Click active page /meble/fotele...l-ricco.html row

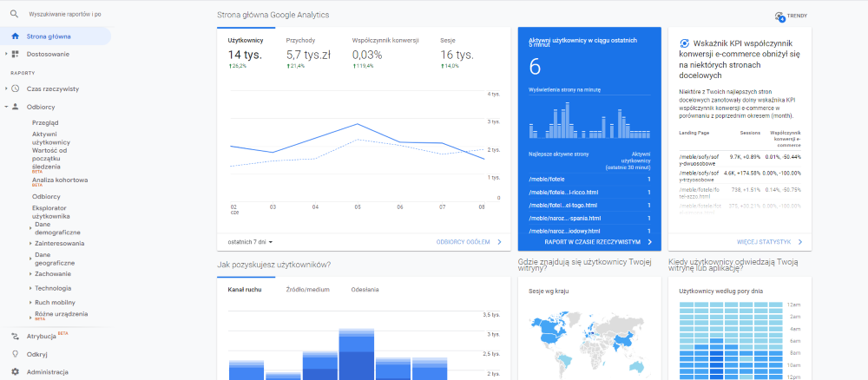tap(589, 192)
